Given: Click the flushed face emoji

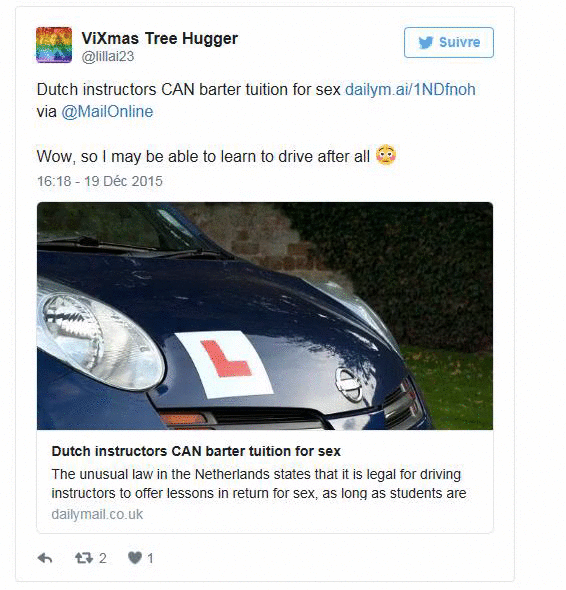Looking at the screenshot, I should pos(386,155).
